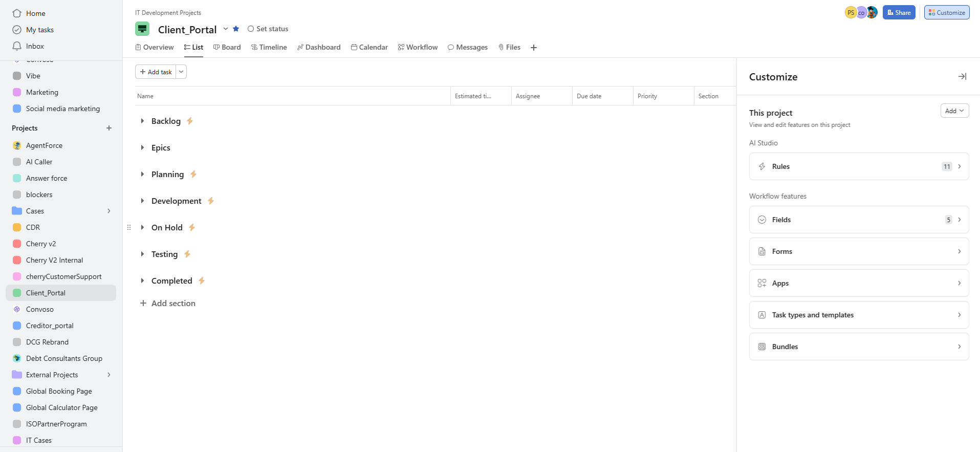
Task: Click the rules lightning icon beside Planning
Action: [193, 174]
